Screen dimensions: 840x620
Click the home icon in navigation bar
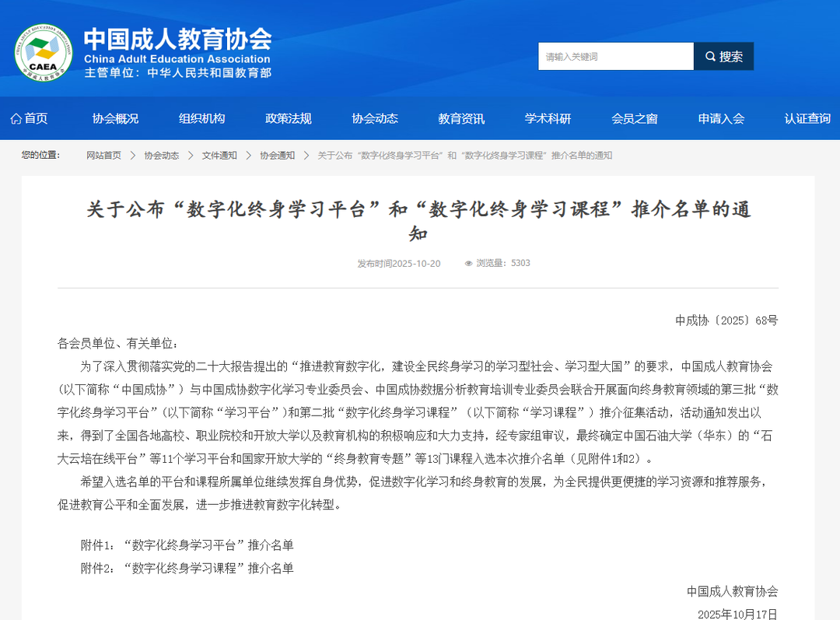pyautogui.click(x=16, y=118)
